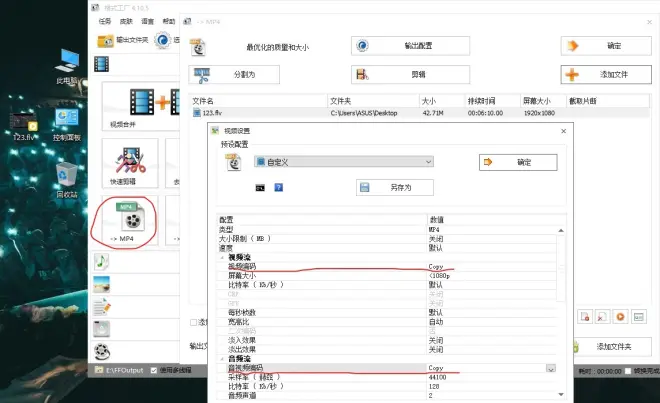The width and height of the screenshot is (660, 403).
Task: Click the 大小限制 (MB) row
Action: pyautogui.click(x=387, y=239)
